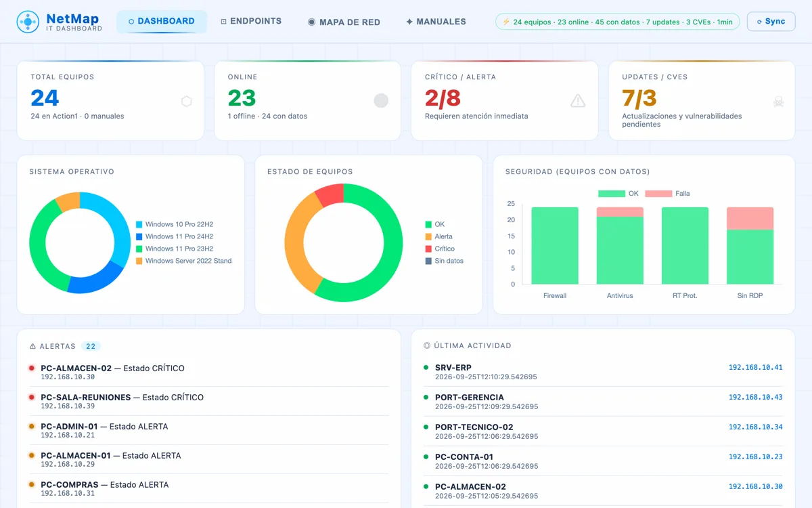Toggle the Sin datos legend entry

pos(444,261)
